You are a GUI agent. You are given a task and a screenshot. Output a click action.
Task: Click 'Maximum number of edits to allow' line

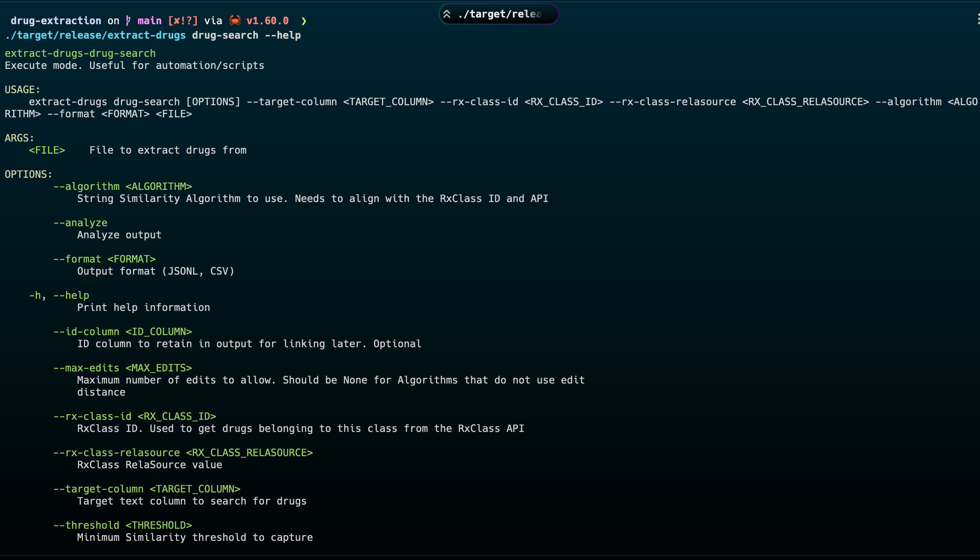click(331, 381)
